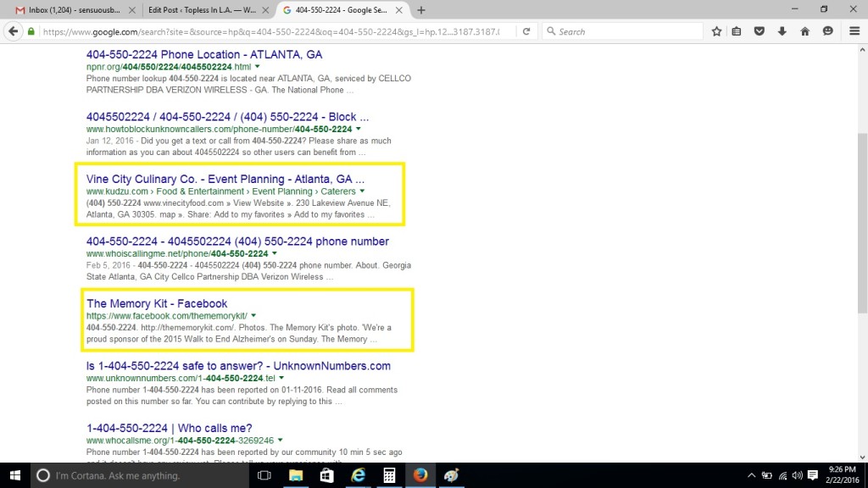Open UnknownNumbers.com safe to answer result

coord(238,366)
